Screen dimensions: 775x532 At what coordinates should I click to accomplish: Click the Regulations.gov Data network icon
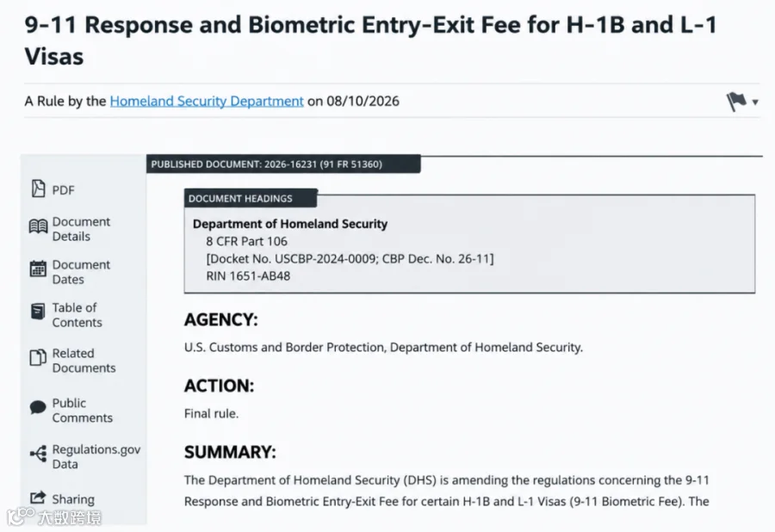pyautogui.click(x=38, y=453)
